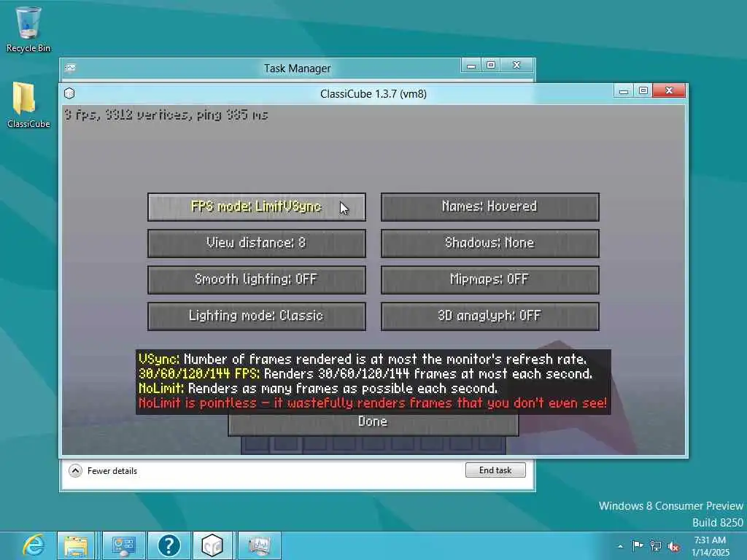
Task: Open the Recycle Bin desktop icon
Action: (28, 29)
